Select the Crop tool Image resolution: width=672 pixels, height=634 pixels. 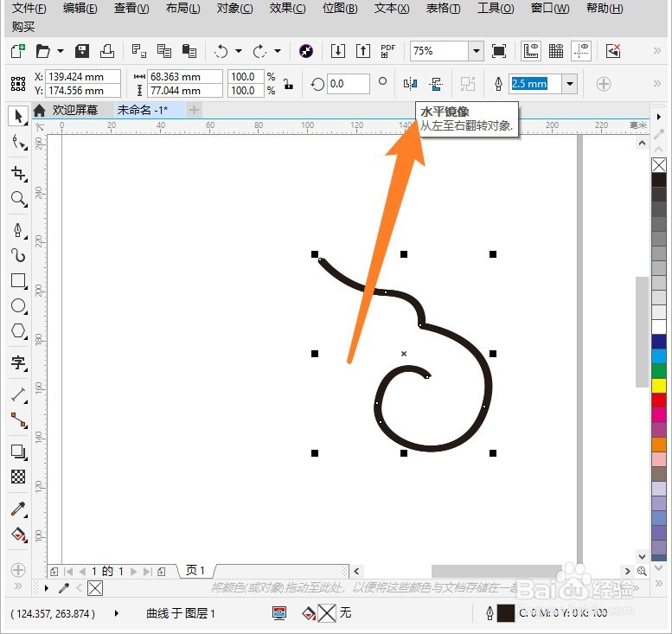point(19,174)
